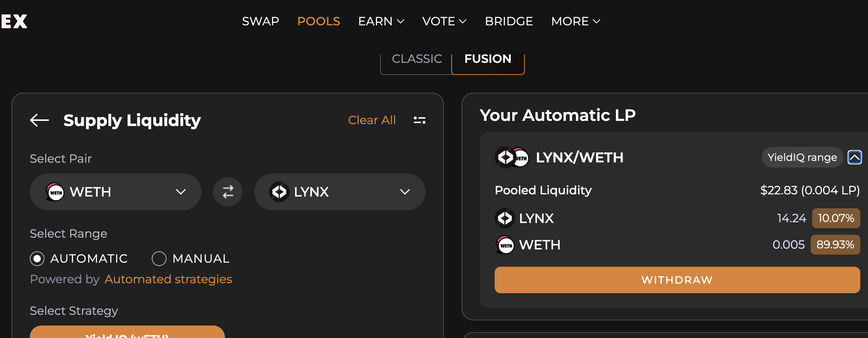Open the liquidity settings sliders icon
Screen dimensions: 868x338
point(420,120)
